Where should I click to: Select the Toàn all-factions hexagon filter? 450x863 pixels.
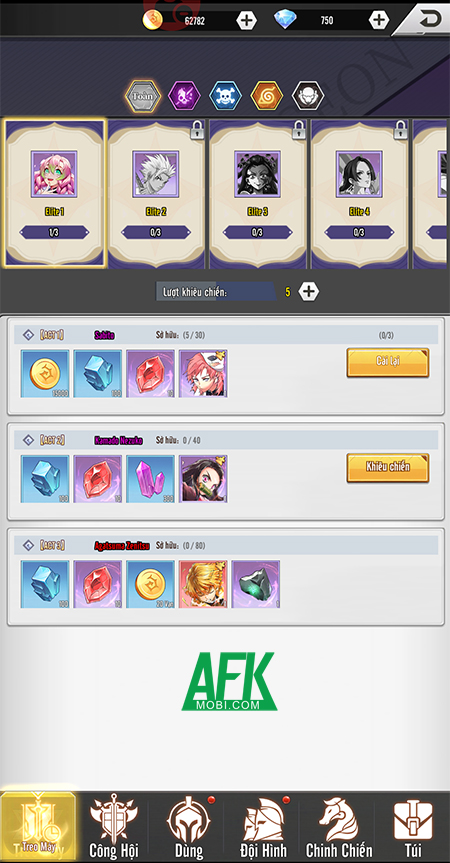143,96
